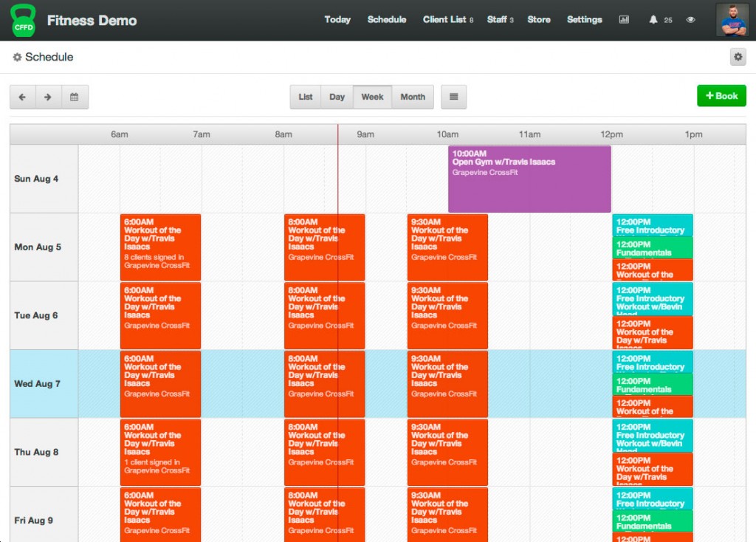Click the green kettlebell CFFD logo
Screen dimensions: 756x542
pos(23,20)
